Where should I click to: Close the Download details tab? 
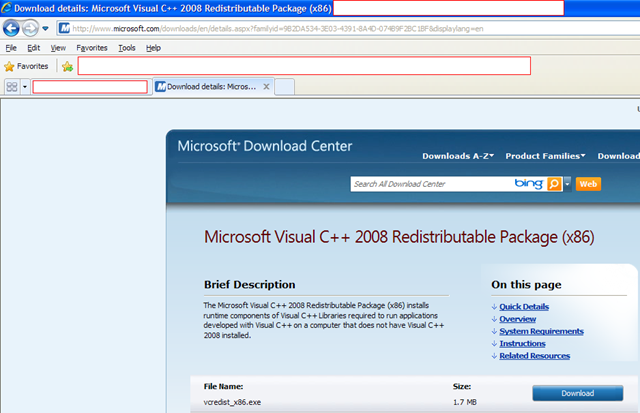click(x=266, y=87)
